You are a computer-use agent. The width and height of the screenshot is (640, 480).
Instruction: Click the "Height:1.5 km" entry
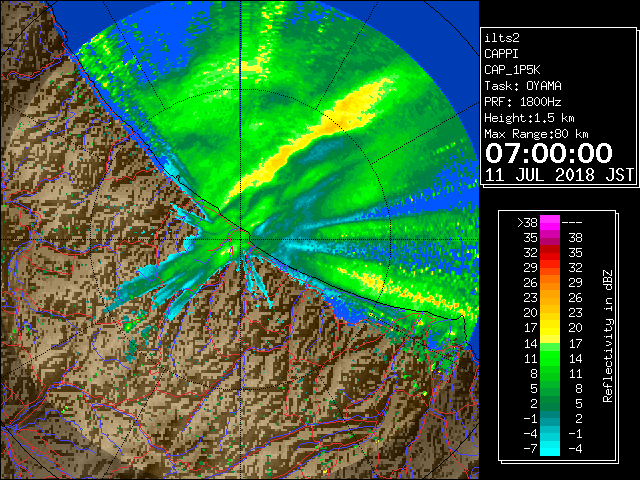tap(529, 118)
